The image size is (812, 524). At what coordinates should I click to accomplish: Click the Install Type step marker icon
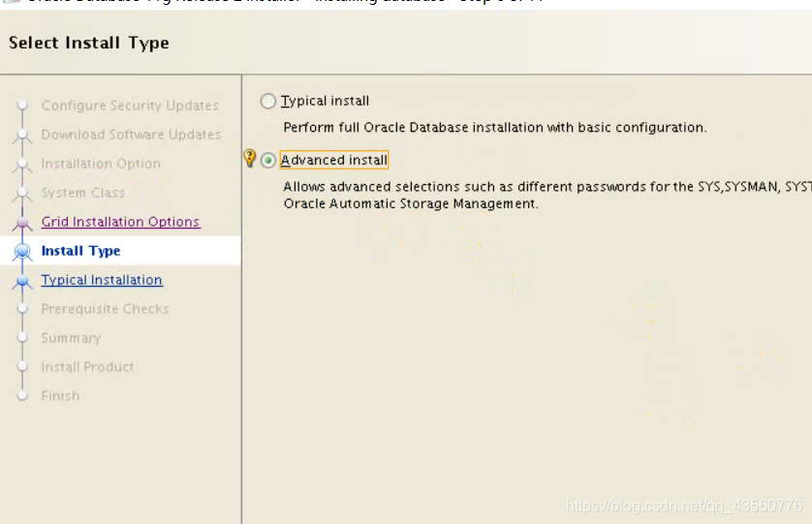(22, 251)
